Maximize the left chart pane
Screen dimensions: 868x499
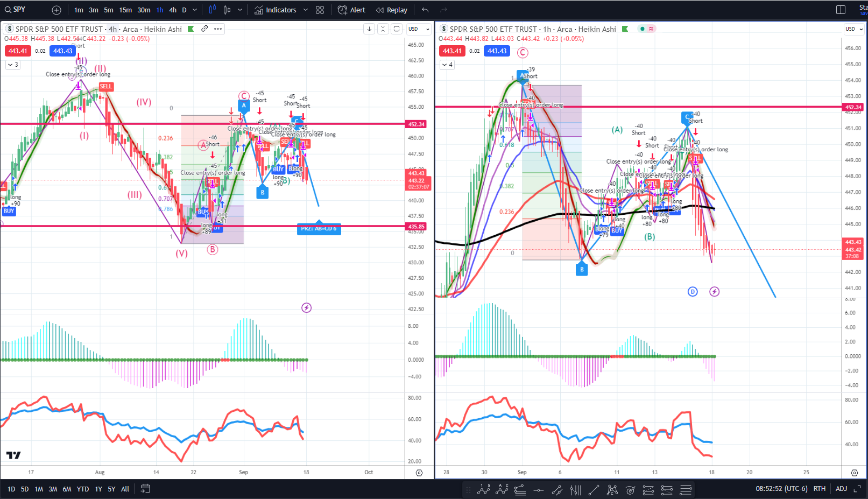tap(397, 29)
